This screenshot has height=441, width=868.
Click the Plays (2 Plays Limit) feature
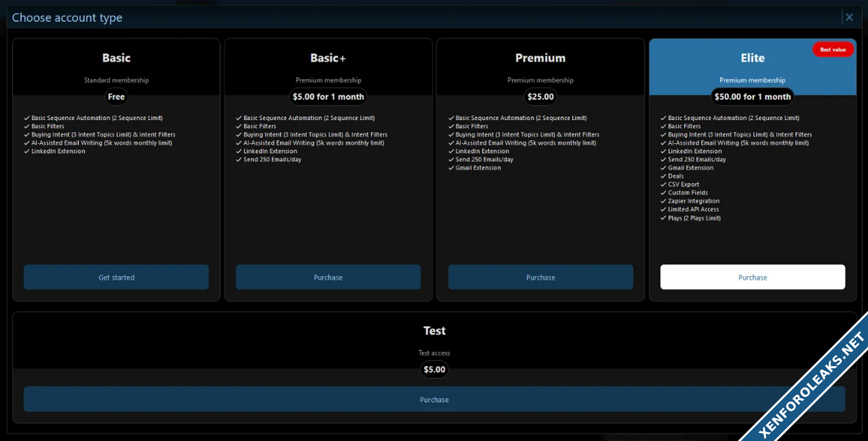point(694,218)
